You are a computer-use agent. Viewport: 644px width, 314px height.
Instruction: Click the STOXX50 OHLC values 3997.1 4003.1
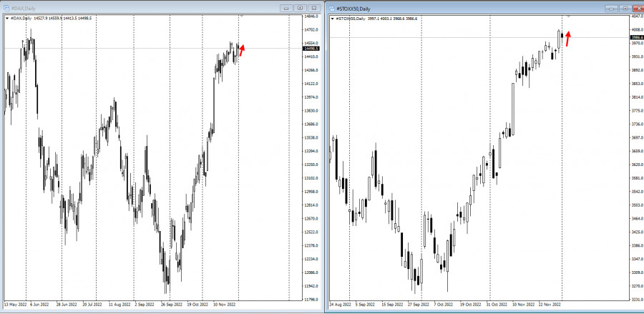point(381,19)
